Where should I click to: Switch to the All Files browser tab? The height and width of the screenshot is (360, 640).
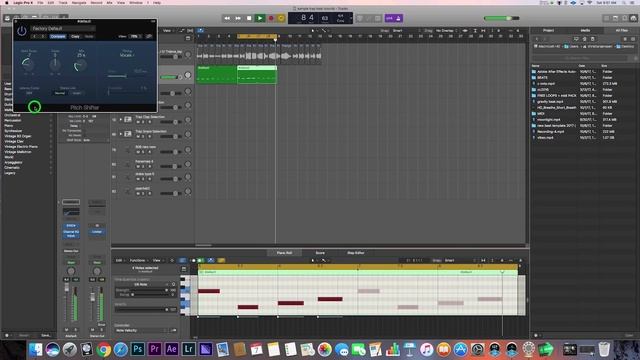pyautogui.click(x=621, y=31)
